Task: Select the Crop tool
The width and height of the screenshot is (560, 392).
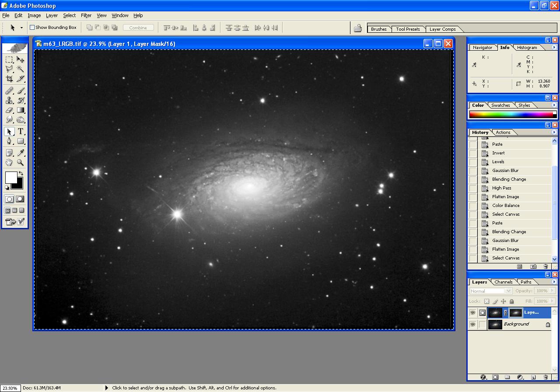Action: click(9, 79)
